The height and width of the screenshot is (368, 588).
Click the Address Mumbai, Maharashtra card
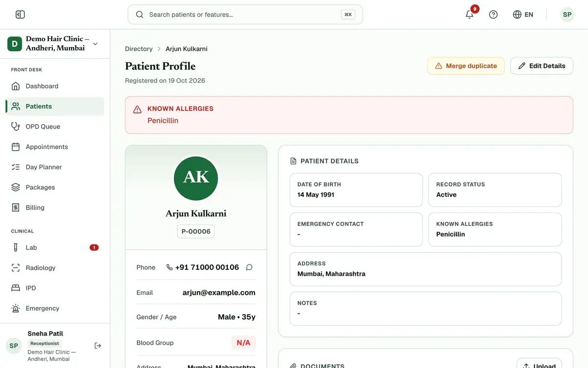(x=426, y=269)
